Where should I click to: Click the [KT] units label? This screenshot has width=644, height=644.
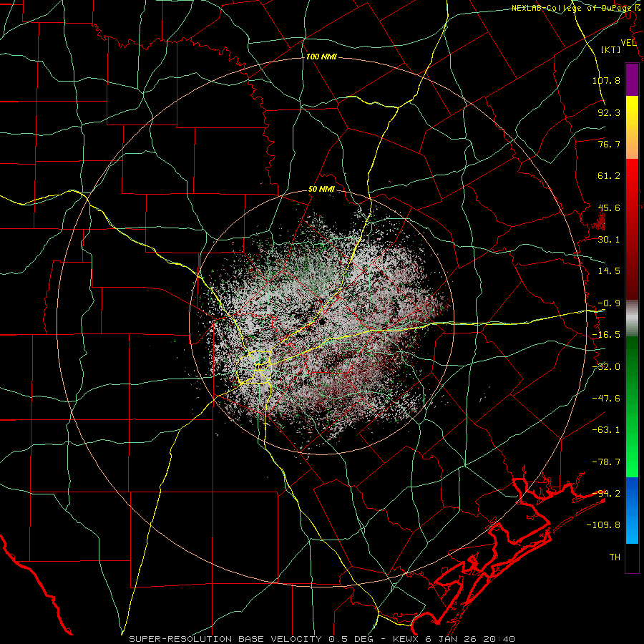611,49
